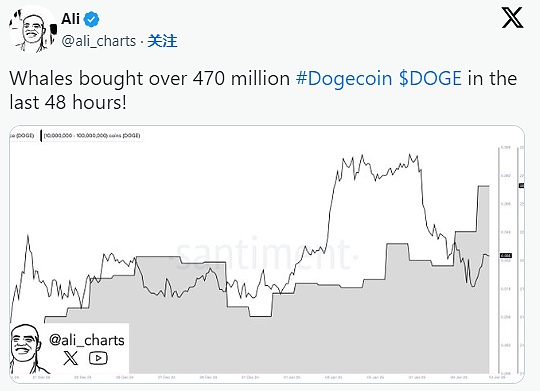Image resolution: width=540 pixels, height=391 pixels.
Task: Click the X icon in chart watermark
Action: 71,358
